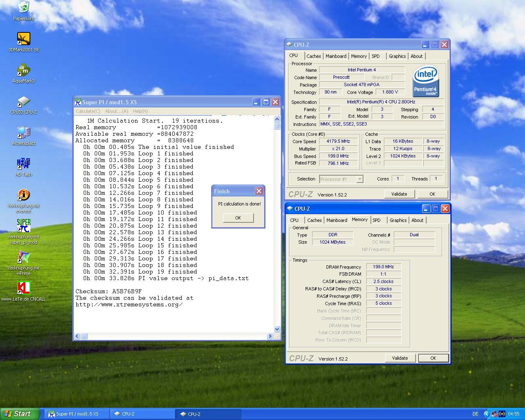Click the Intel Pentium 4 logo in CPU-Z

pos(425,82)
